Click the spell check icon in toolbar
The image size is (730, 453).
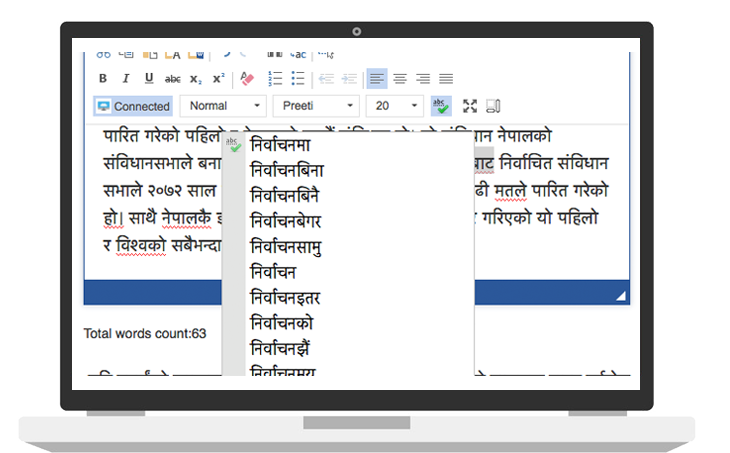440,105
